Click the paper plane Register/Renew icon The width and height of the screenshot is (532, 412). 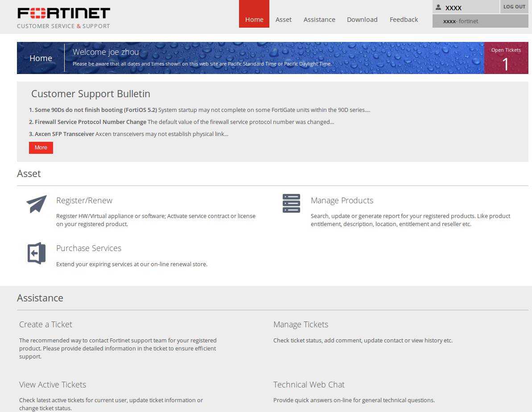[37, 204]
